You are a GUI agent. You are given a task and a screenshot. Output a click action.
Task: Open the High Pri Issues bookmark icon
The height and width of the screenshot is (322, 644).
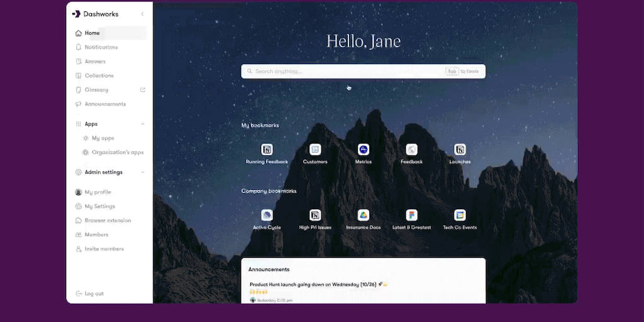(315, 215)
